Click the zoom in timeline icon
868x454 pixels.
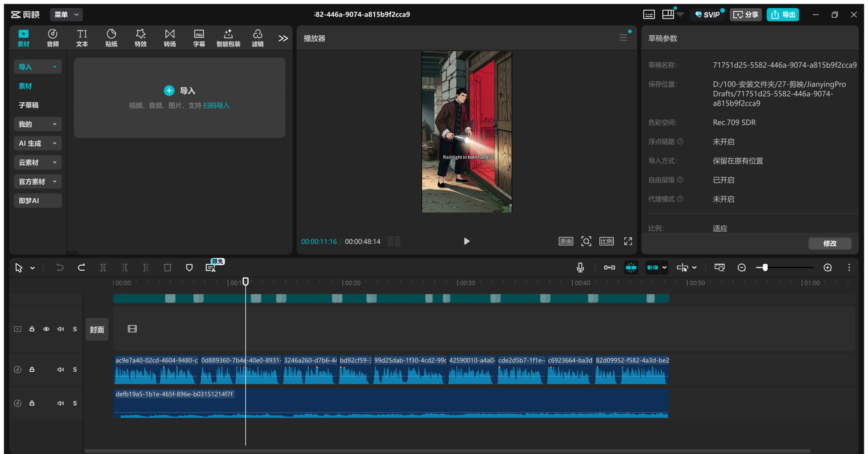828,268
